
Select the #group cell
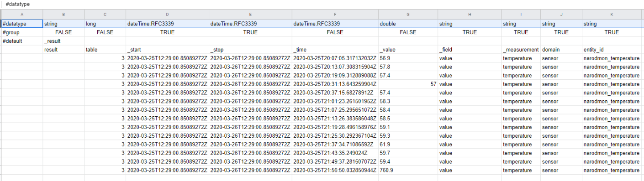coord(22,32)
